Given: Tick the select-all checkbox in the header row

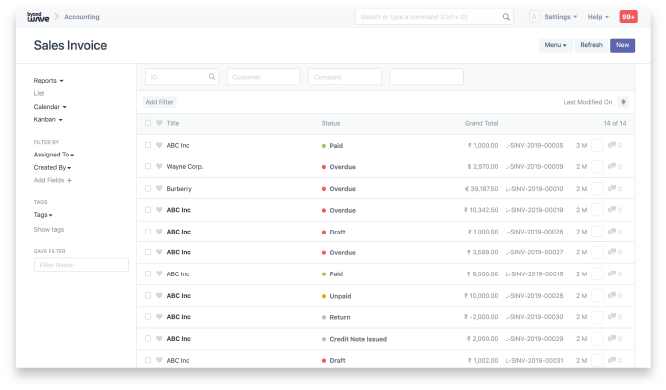Looking at the screenshot, I should coord(148,123).
